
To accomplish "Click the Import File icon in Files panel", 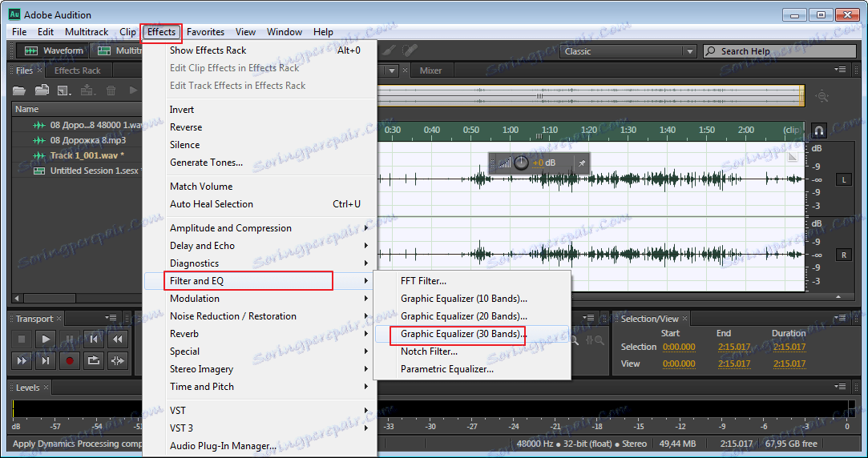I will pos(42,90).
